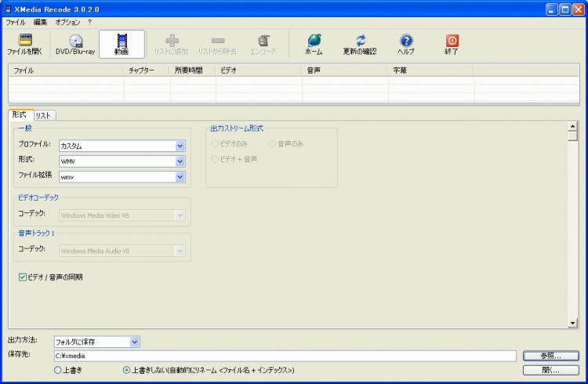
Task: Click the settings panel scrollbar thumb
Action: click(x=572, y=136)
